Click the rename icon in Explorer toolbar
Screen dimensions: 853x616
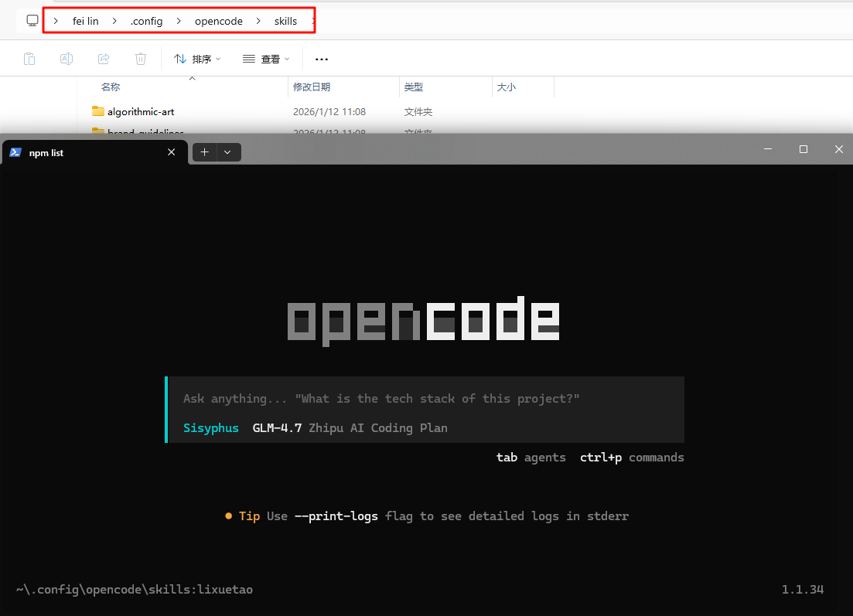tap(67, 59)
